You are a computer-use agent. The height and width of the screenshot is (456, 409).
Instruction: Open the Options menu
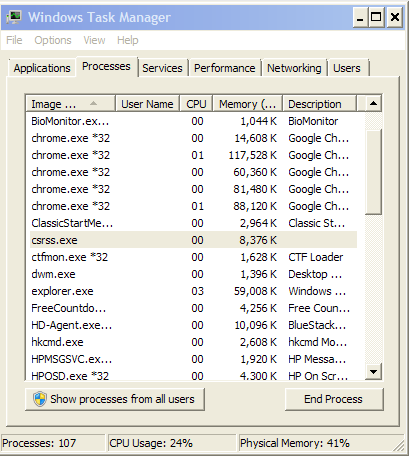coord(53,40)
